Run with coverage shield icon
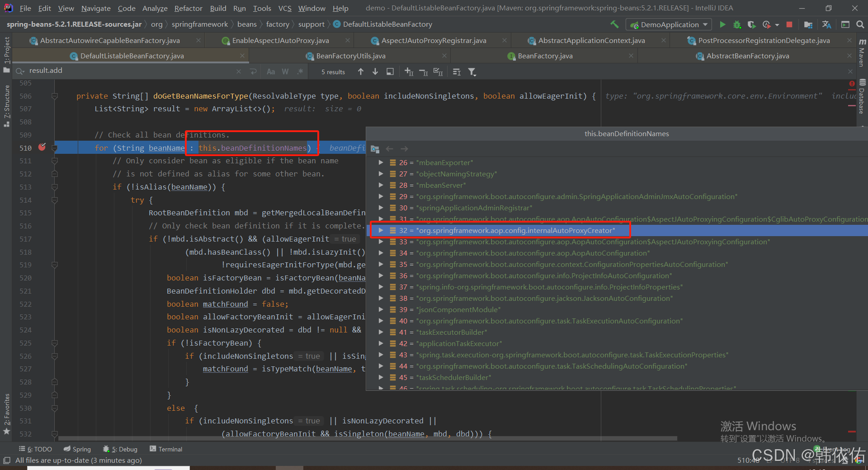868x470 pixels. (751, 24)
